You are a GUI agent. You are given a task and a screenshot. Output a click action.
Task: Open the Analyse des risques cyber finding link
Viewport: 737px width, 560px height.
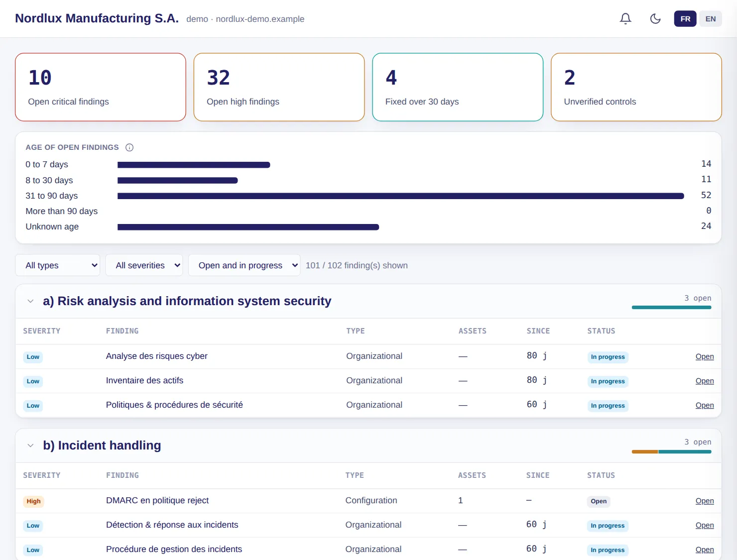coord(705,356)
